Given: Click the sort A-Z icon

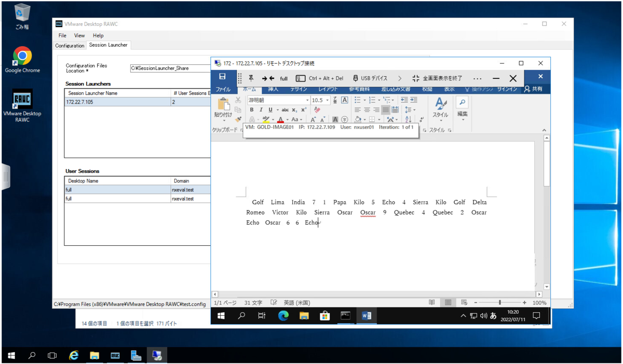Looking at the screenshot, I should click(408, 120).
